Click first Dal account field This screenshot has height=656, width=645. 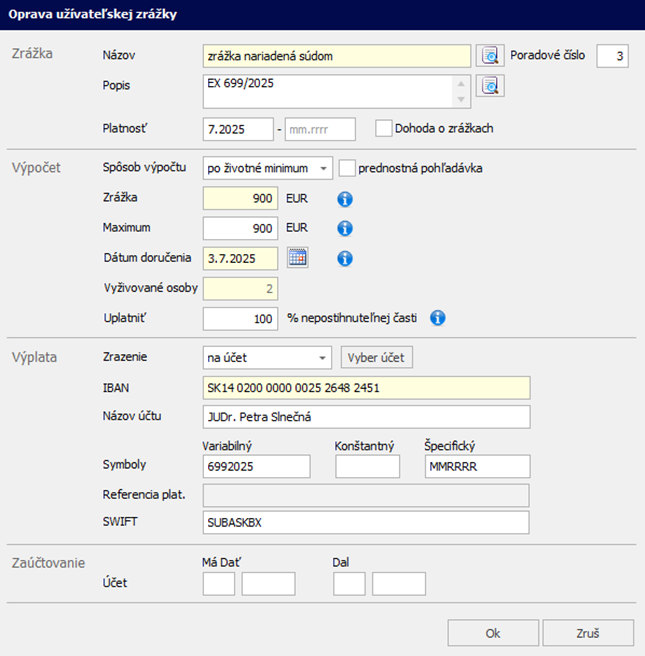pyautogui.click(x=349, y=584)
